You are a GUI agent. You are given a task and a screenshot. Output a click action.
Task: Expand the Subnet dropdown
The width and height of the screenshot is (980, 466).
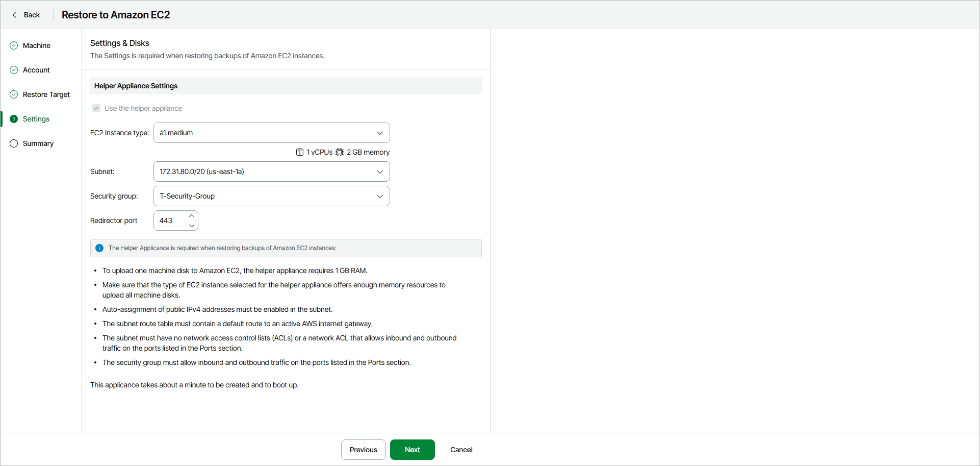[x=379, y=171]
